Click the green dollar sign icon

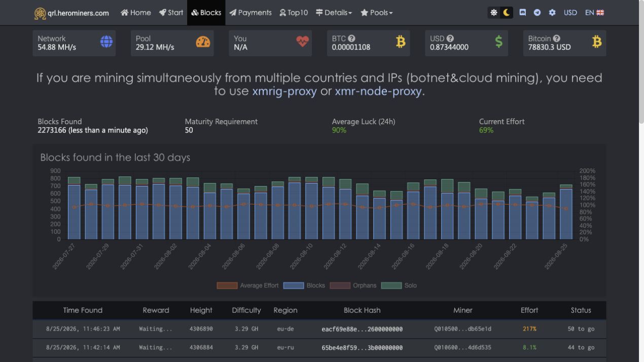499,42
